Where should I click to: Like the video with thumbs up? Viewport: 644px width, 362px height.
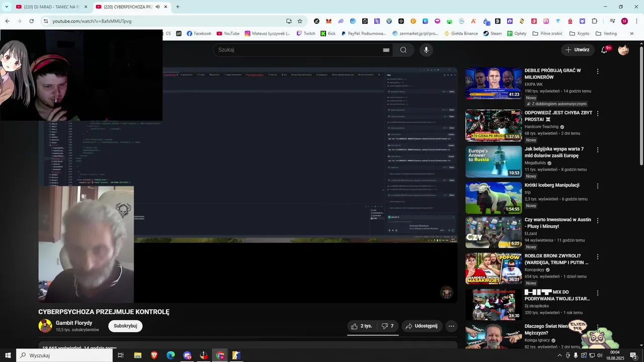(x=362, y=326)
